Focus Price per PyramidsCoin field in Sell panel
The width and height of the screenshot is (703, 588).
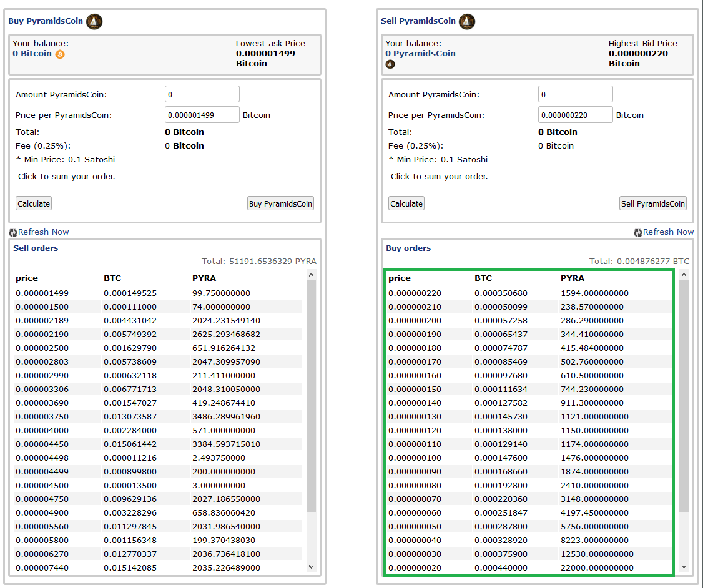coord(575,115)
